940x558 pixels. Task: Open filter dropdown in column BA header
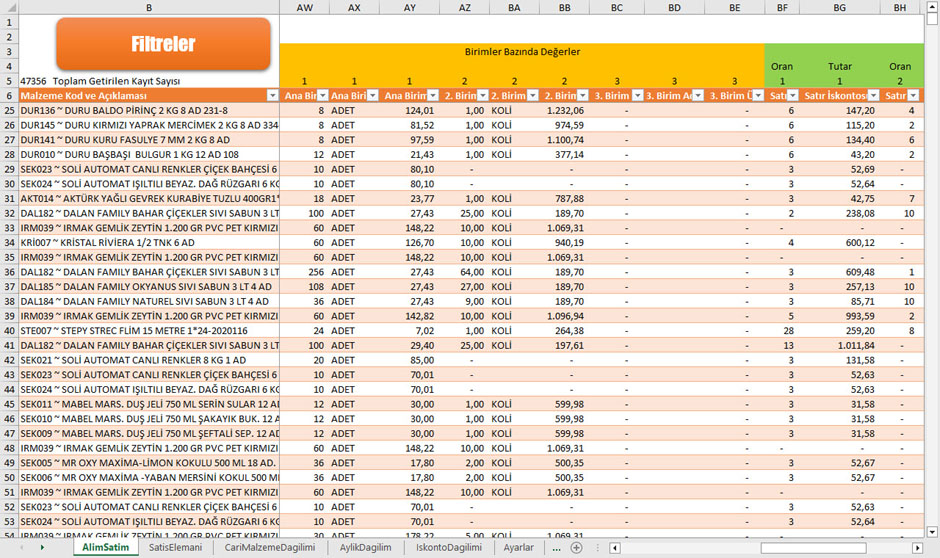(532, 96)
